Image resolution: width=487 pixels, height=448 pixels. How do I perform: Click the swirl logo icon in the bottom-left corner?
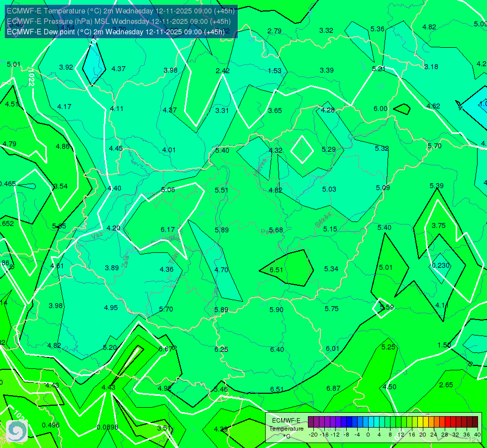pyautogui.click(x=17, y=431)
